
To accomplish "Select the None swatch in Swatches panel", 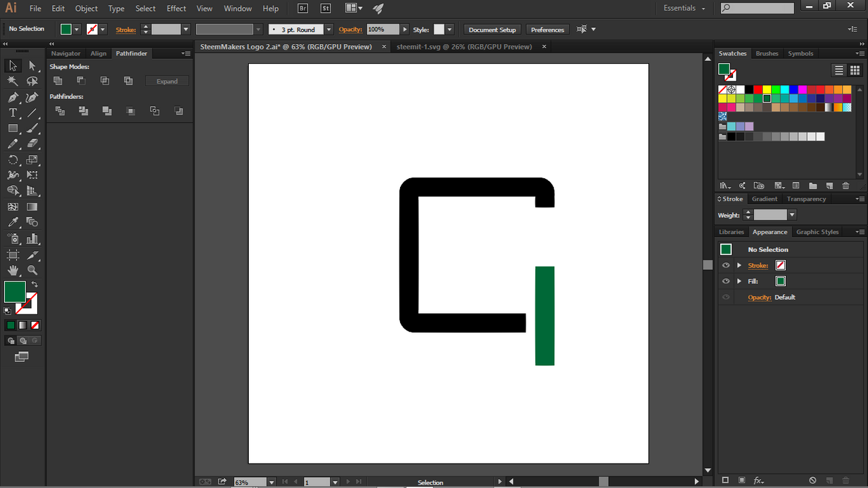I will tap(723, 89).
